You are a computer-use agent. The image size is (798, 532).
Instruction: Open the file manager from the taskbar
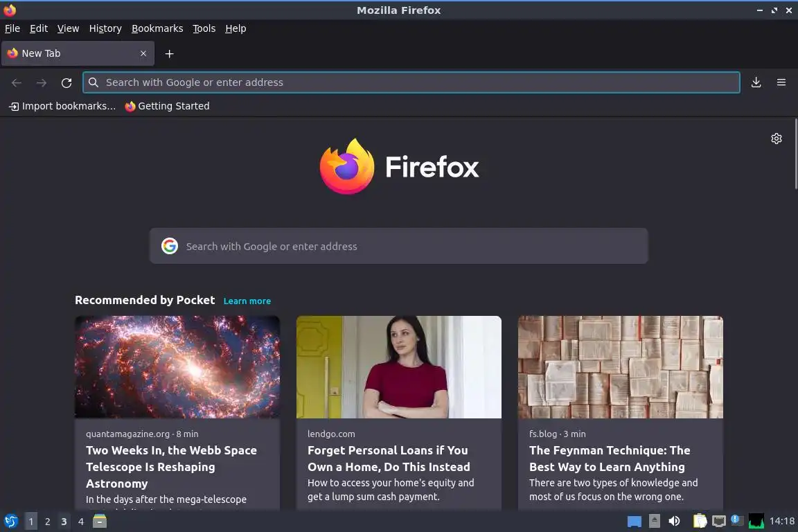(x=100, y=522)
